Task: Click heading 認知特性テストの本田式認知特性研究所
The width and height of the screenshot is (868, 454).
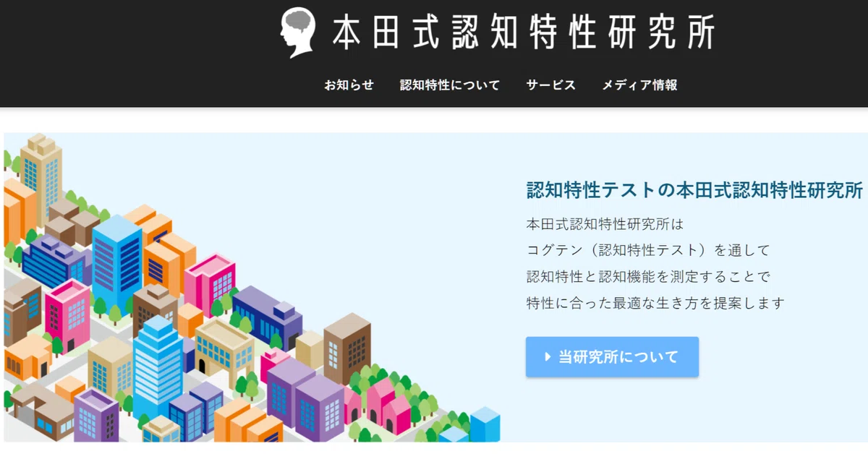Action: coord(694,191)
